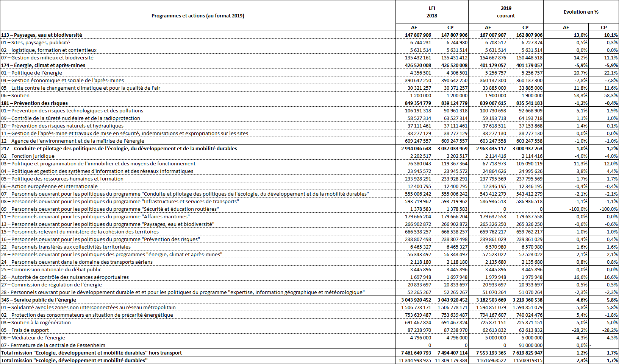The height and width of the screenshot is (364, 619).
Task: Select "174 – Énergie, climat et après-mines" row label
Action: [x=43, y=65]
